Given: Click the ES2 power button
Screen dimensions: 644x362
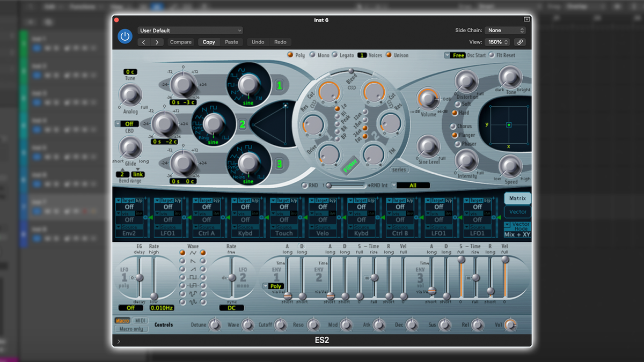Looking at the screenshot, I should click(x=125, y=35).
